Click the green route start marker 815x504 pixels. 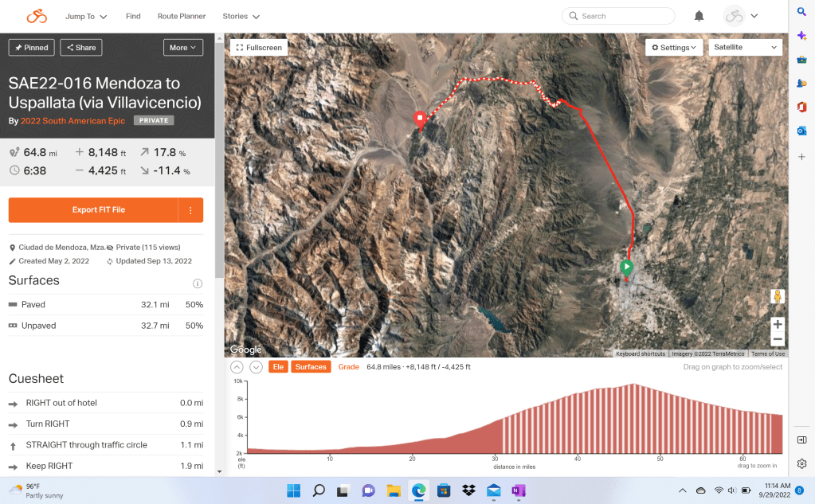626,267
